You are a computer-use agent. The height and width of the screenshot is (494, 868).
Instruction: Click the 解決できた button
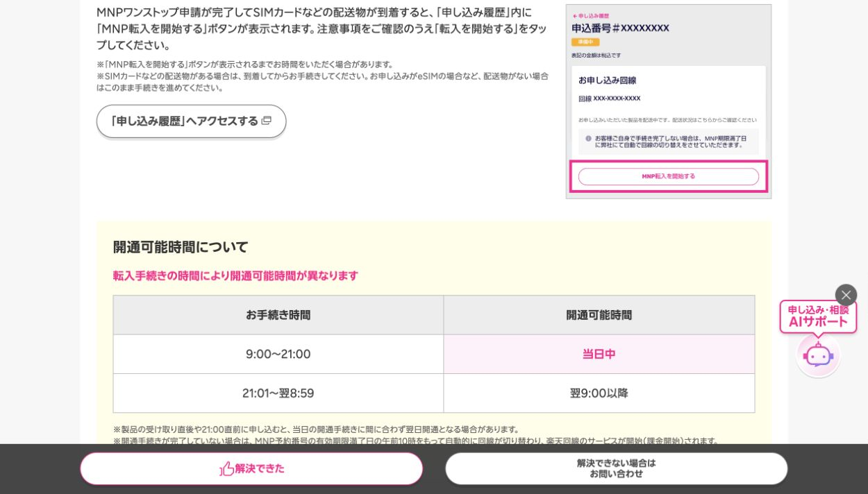pos(251,468)
